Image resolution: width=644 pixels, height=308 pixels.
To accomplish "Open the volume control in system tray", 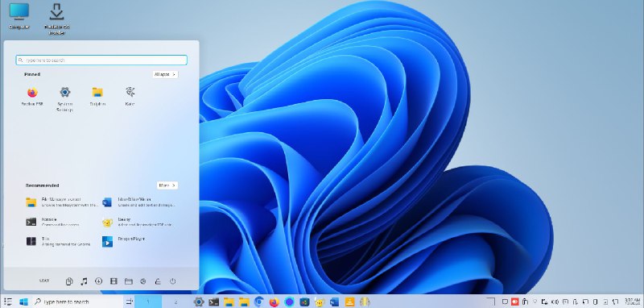I will (x=555, y=302).
